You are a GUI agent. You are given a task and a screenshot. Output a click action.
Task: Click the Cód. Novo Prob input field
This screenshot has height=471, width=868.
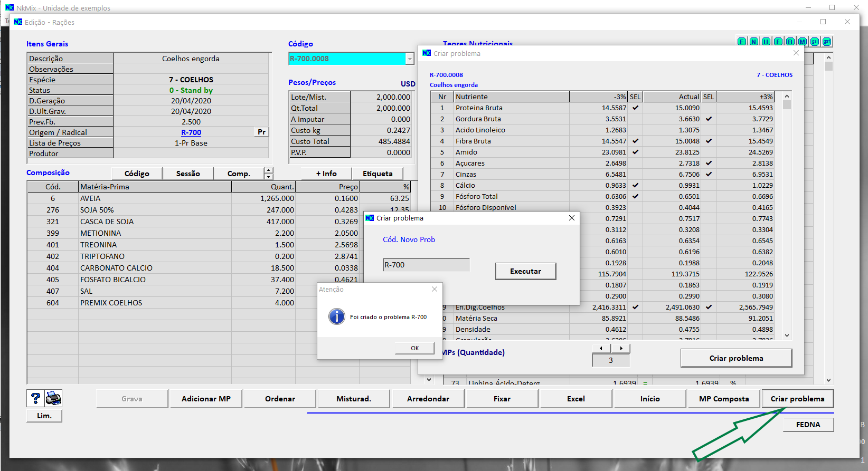click(x=426, y=265)
